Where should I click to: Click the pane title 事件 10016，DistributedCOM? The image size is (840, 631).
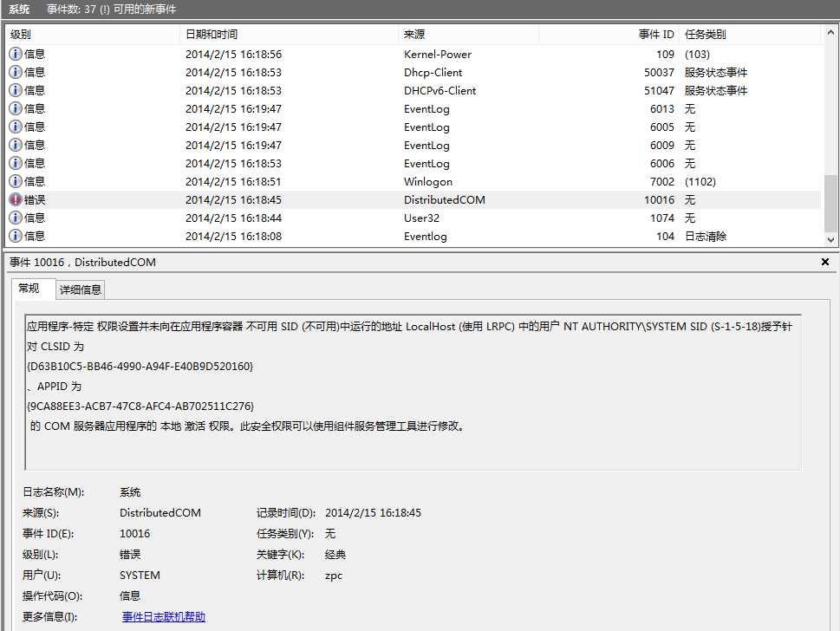point(82,262)
